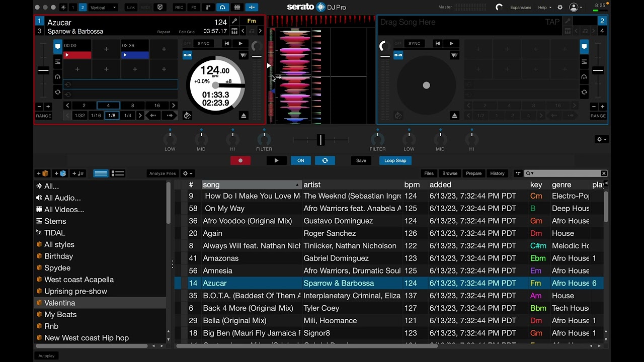The image size is (644, 362).
Task: Click the Autoplay button
Action: tap(46, 356)
